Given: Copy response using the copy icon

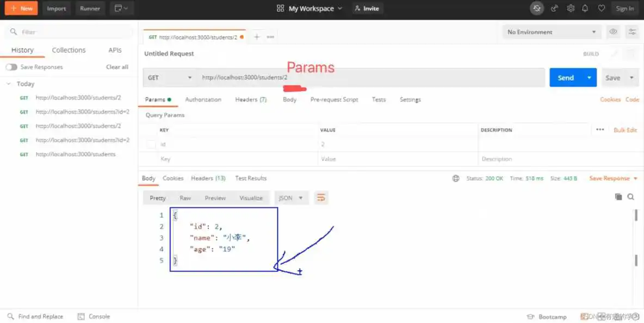Looking at the screenshot, I should [618, 197].
